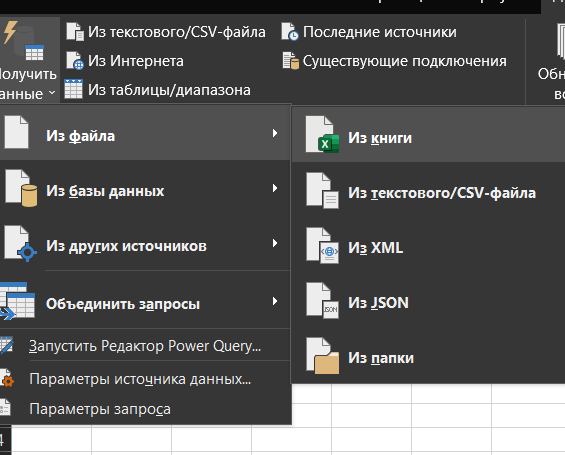Click the Из других источников icon
Screen dimensions: 565x455
21,244
